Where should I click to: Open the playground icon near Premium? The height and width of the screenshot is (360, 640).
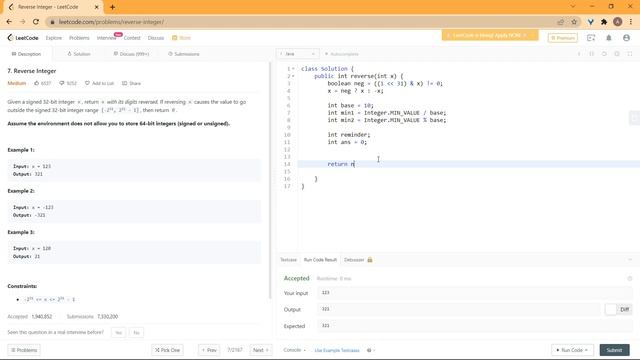coord(591,38)
